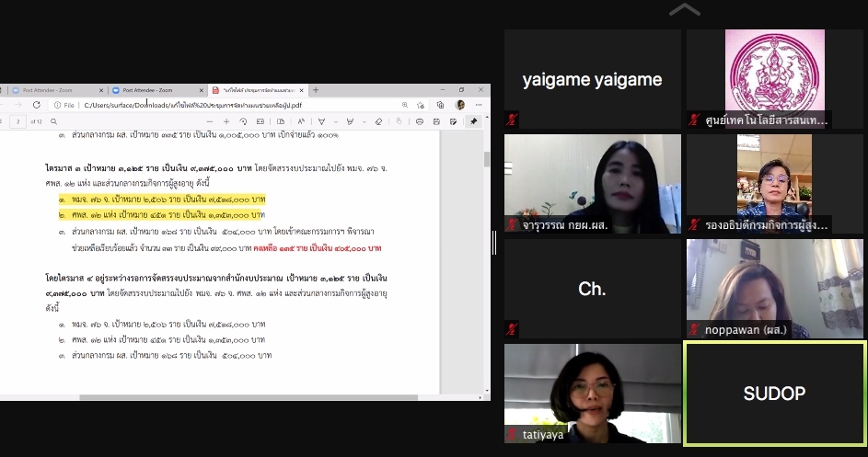The image size is (868, 457).
Task: Select the รองอธิบดีกรมกิจการผู้สูง video tile
Action: click(x=774, y=184)
